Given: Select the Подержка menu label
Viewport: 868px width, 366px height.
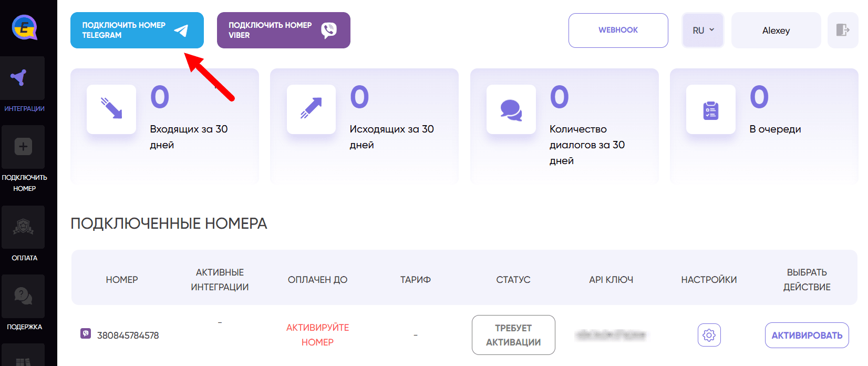Looking at the screenshot, I should point(24,327).
